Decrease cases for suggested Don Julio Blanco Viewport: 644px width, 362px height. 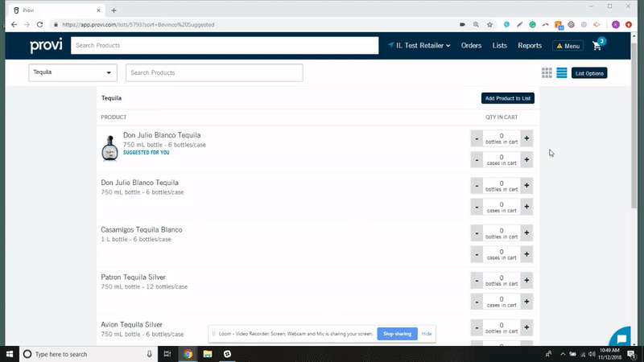pos(477,159)
